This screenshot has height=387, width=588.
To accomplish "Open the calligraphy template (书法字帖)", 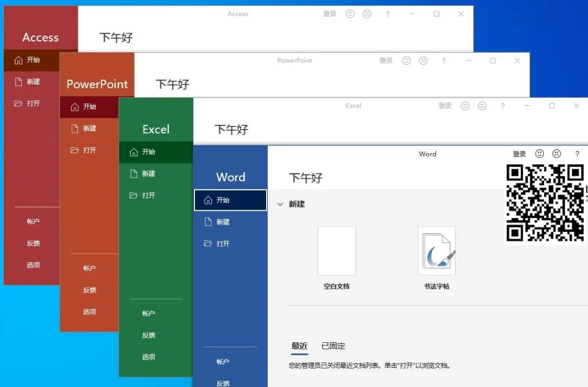I will click(x=437, y=258).
